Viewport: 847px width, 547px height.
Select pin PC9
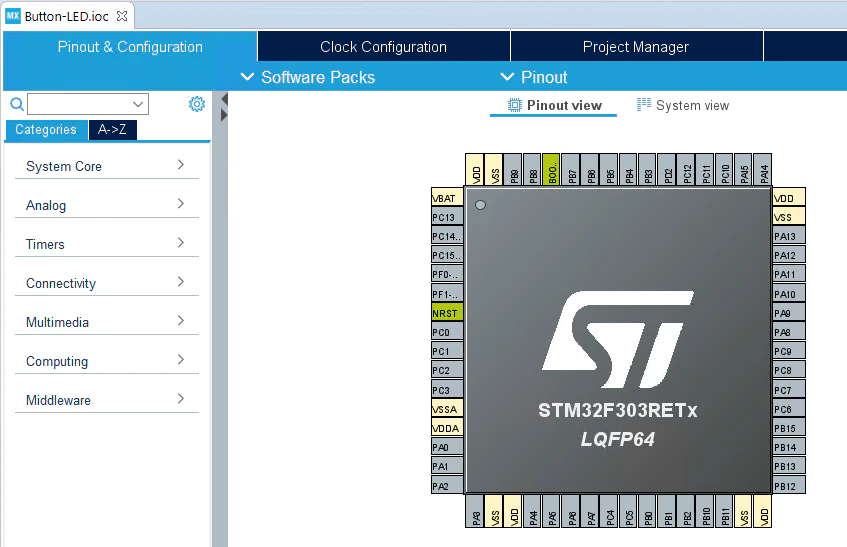tap(789, 352)
